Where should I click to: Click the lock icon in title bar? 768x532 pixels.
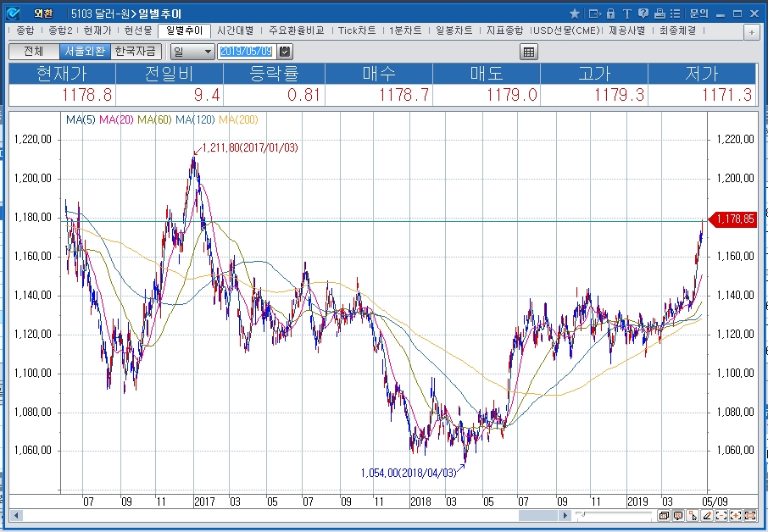point(610,14)
